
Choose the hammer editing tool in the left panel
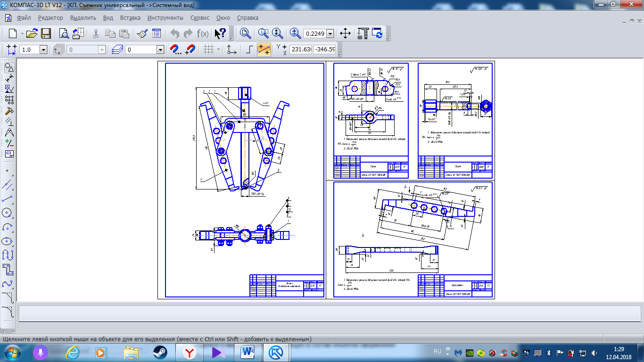[9, 111]
